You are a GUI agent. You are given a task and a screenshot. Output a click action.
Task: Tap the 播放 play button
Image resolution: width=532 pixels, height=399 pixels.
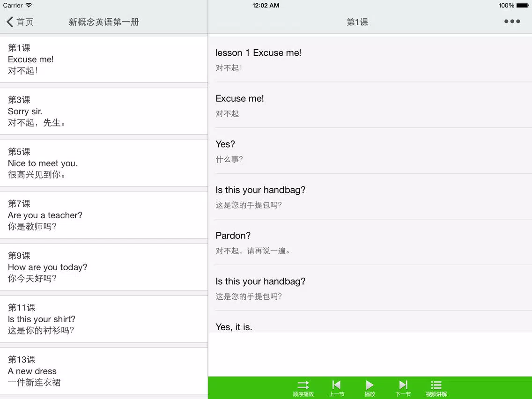click(x=369, y=389)
